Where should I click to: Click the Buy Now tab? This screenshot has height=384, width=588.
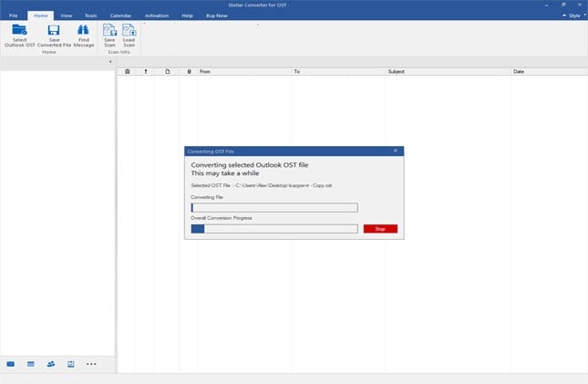(217, 16)
